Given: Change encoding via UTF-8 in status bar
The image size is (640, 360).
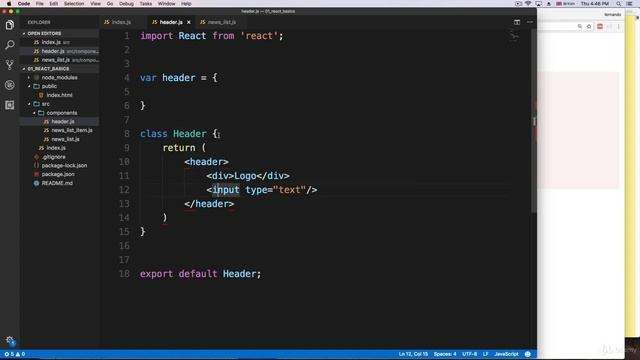Looking at the screenshot, I should point(469,354).
